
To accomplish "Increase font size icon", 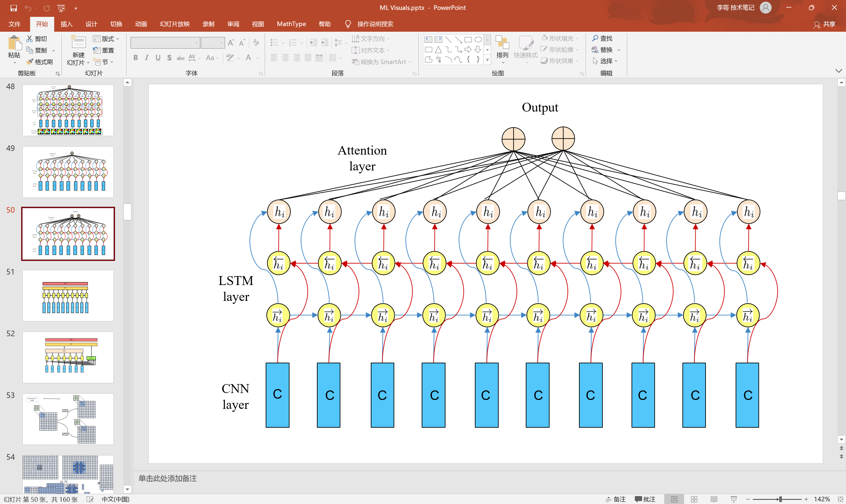I will tap(231, 43).
